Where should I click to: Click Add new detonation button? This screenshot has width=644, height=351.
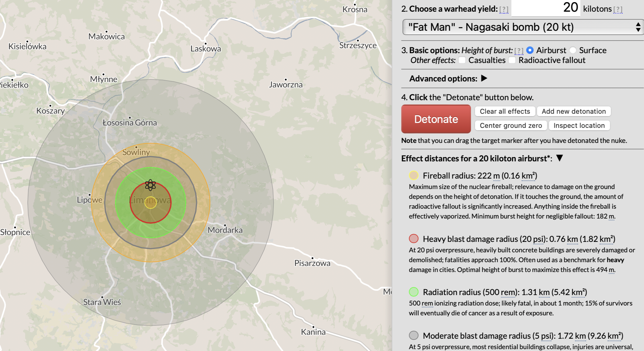(573, 111)
